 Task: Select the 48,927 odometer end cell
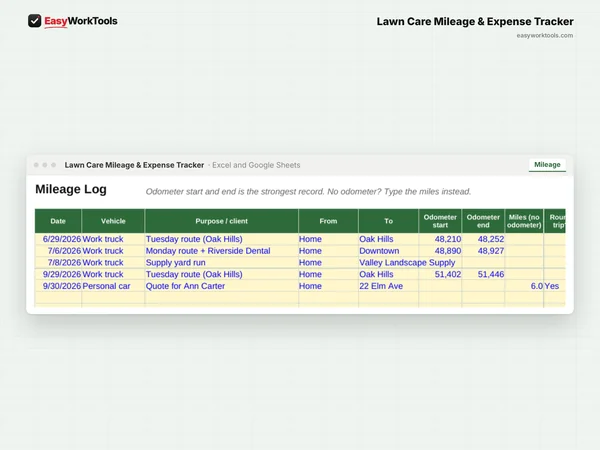click(483, 251)
